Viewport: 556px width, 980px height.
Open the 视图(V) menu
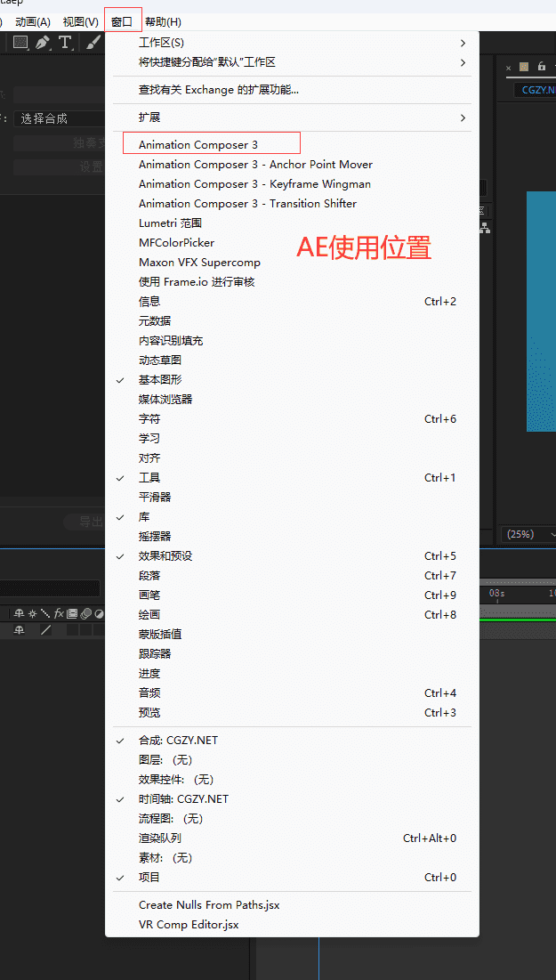(x=81, y=22)
